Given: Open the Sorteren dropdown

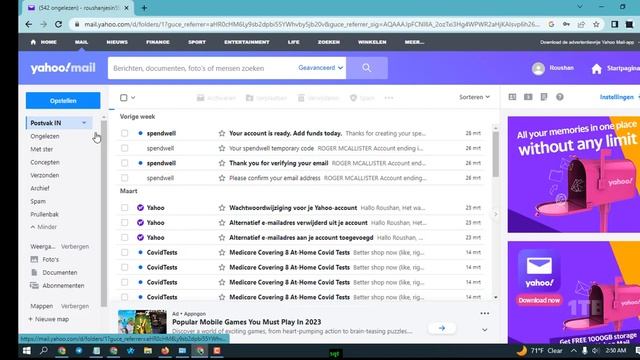Looking at the screenshot, I should (x=474, y=97).
